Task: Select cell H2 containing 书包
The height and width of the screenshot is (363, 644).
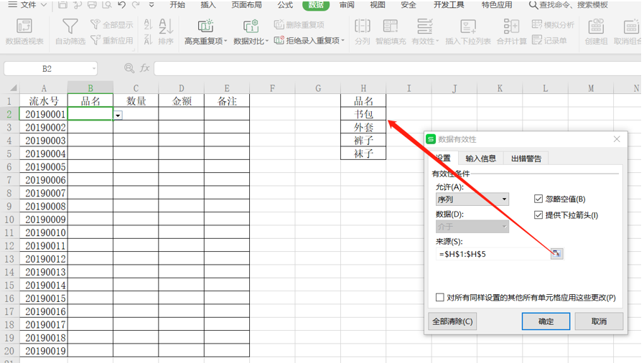Action: tap(363, 114)
